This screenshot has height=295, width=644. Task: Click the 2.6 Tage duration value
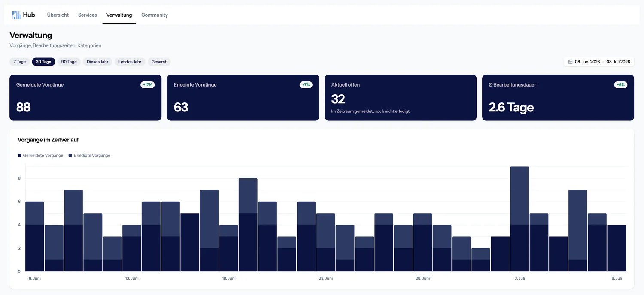coord(511,107)
